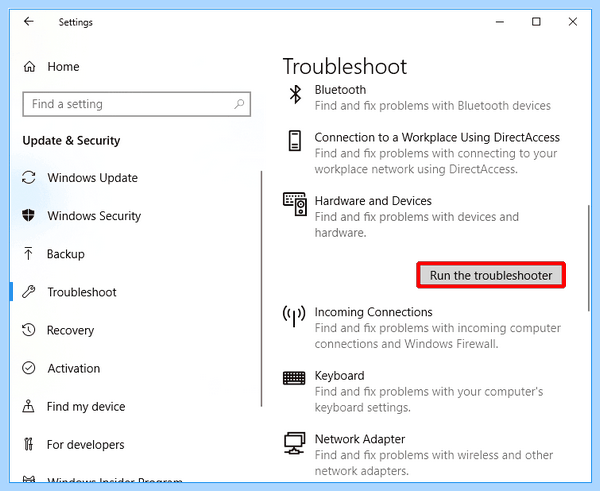This screenshot has height=491, width=600.
Task: Open For developers settings label
Action: [85, 445]
